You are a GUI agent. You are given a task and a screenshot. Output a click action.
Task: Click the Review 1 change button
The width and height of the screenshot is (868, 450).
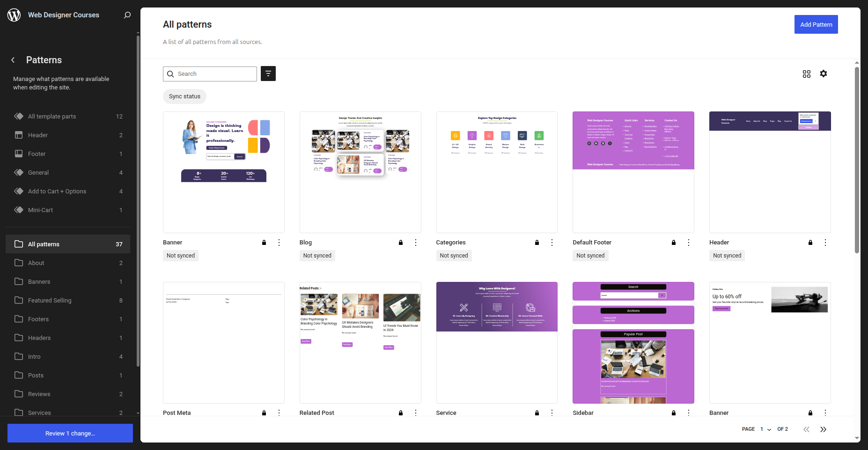coord(70,433)
